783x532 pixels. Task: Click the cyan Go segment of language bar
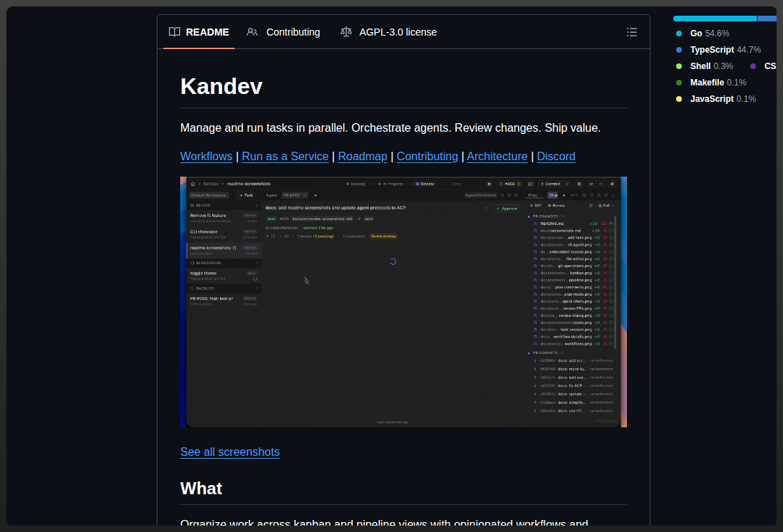(x=715, y=19)
